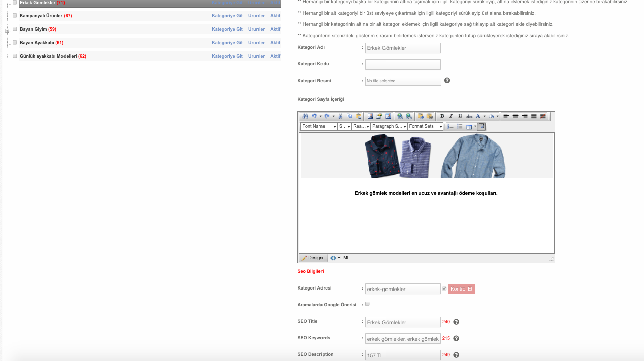644x361 pixels.
Task: Click the Copy icon in editor toolbar
Action: (350, 116)
